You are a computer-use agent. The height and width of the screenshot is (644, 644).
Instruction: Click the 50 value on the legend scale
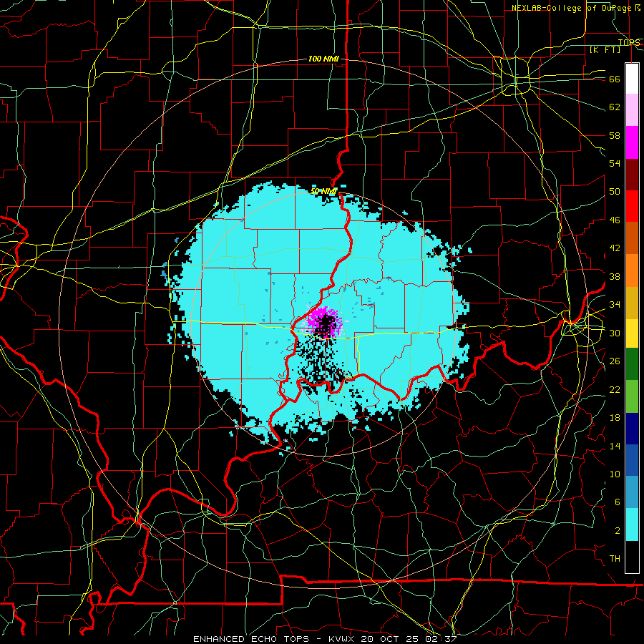pos(615,192)
